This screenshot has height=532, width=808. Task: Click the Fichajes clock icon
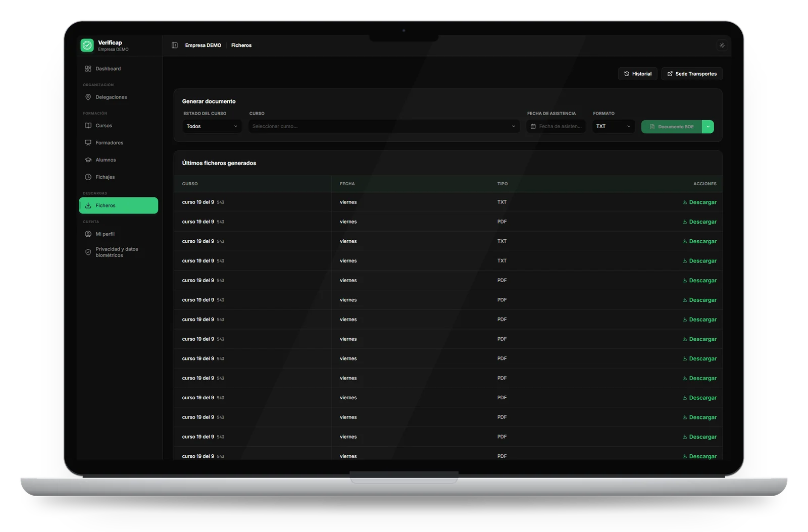[x=88, y=177]
